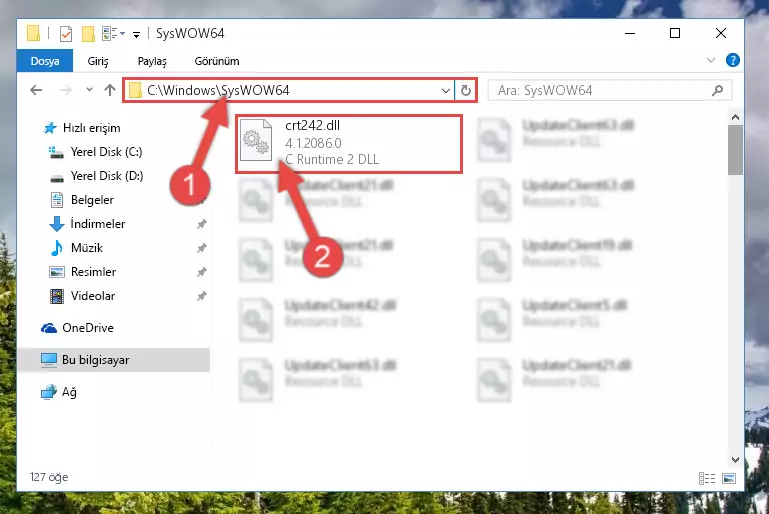This screenshot has width=769, height=514.
Task: Click the scroll up arrow of file list
Action: click(735, 117)
